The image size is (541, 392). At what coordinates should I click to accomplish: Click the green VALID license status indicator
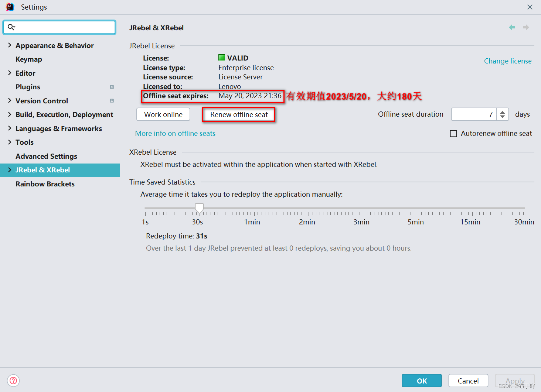[x=221, y=58]
